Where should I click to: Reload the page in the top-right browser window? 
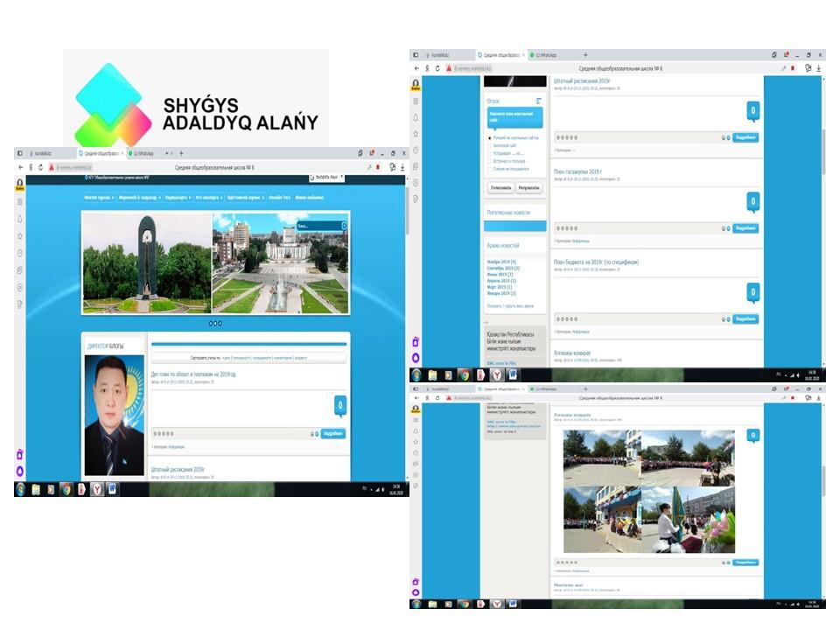pos(437,68)
